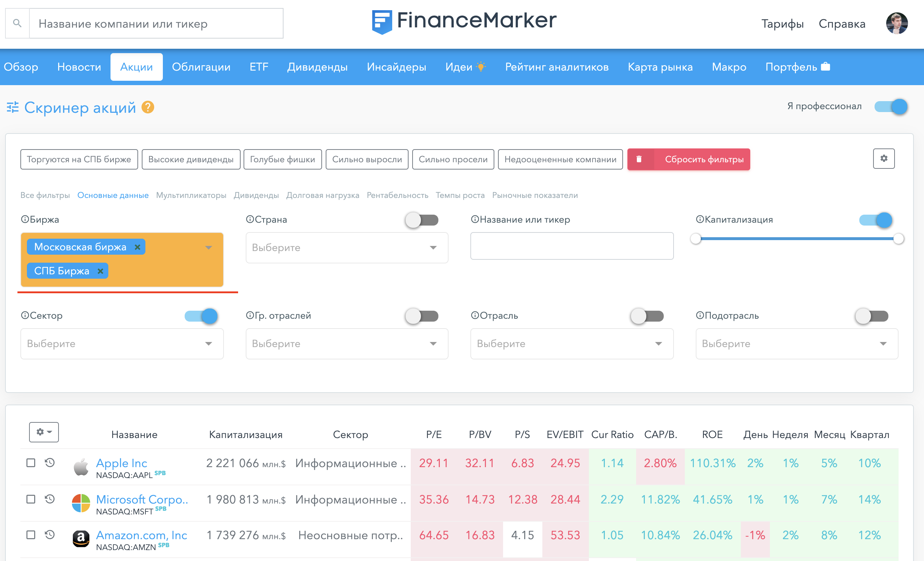Viewport: 924px width, 561px height.
Task: Enable the Подотрасль filter toggle
Action: 872,316
